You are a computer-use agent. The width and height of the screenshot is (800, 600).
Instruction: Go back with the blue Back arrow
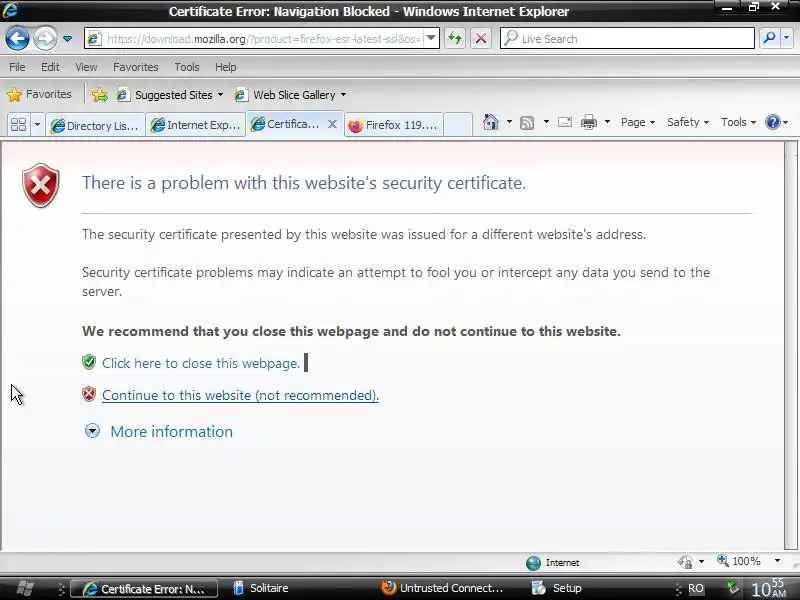point(17,39)
